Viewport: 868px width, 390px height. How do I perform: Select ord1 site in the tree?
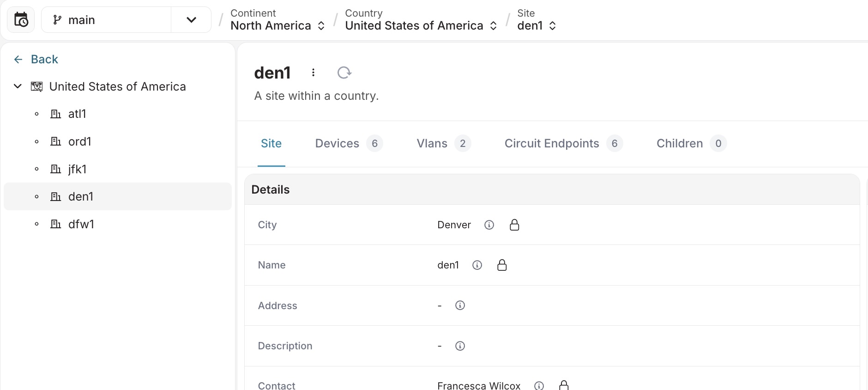79,141
